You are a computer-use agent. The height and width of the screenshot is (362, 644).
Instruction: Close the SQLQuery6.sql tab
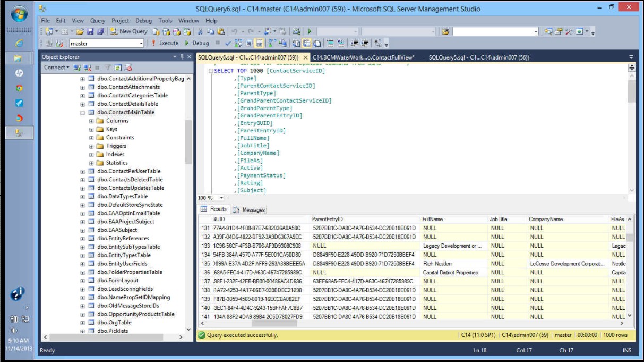coord(306,57)
